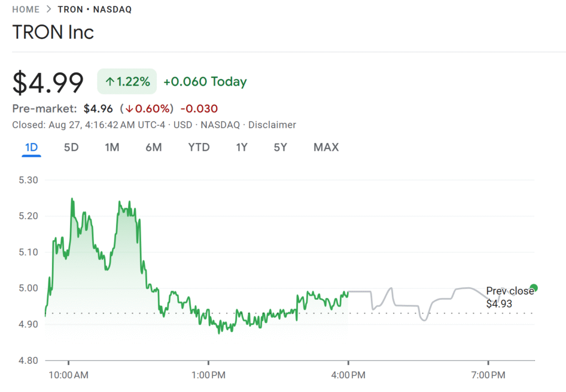The image size is (566, 392).
Task: Open the TRON • NASDAQ breadcrumb
Action: tap(95, 9)
